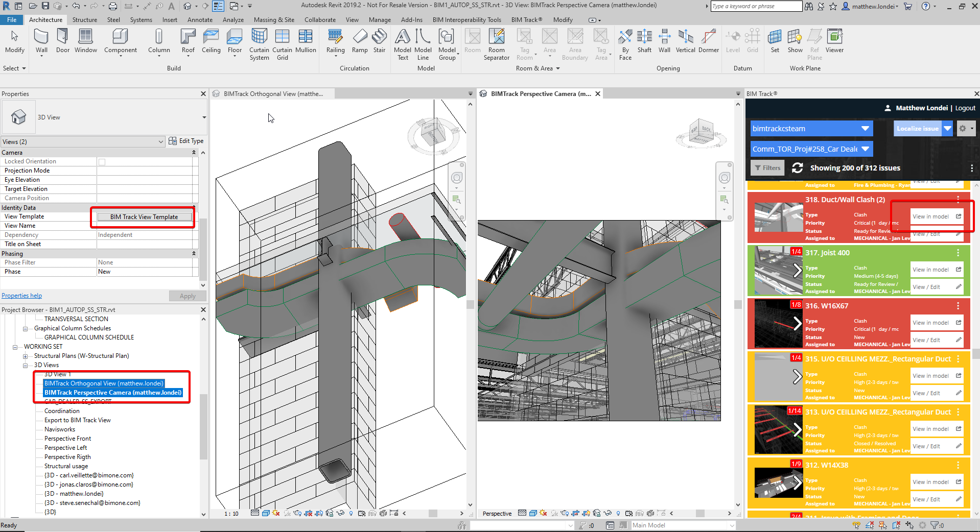
Task: Open the 3D View type selector dropdown
Action: (204, 117)
